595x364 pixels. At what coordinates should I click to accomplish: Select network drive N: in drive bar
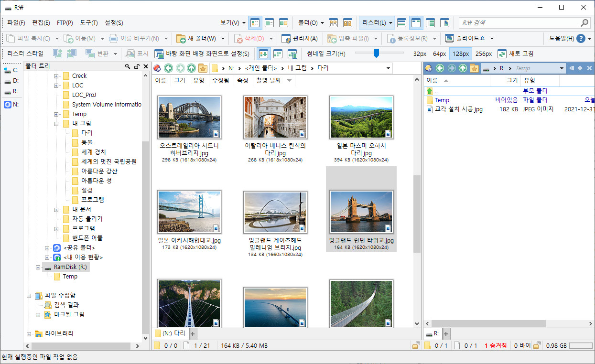pos(11,105)
